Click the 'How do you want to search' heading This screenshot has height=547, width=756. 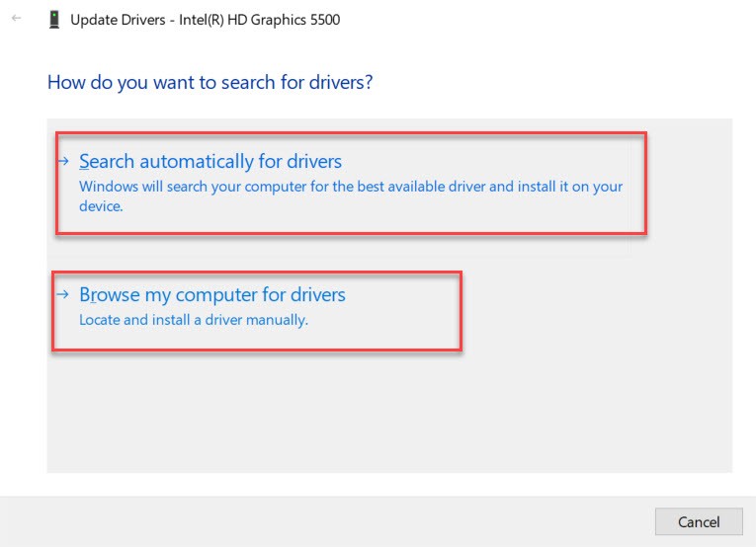point(210,82)
